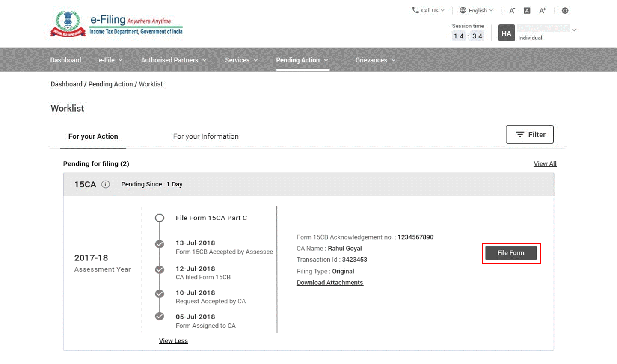Select the Services menu

coord(241,60)
